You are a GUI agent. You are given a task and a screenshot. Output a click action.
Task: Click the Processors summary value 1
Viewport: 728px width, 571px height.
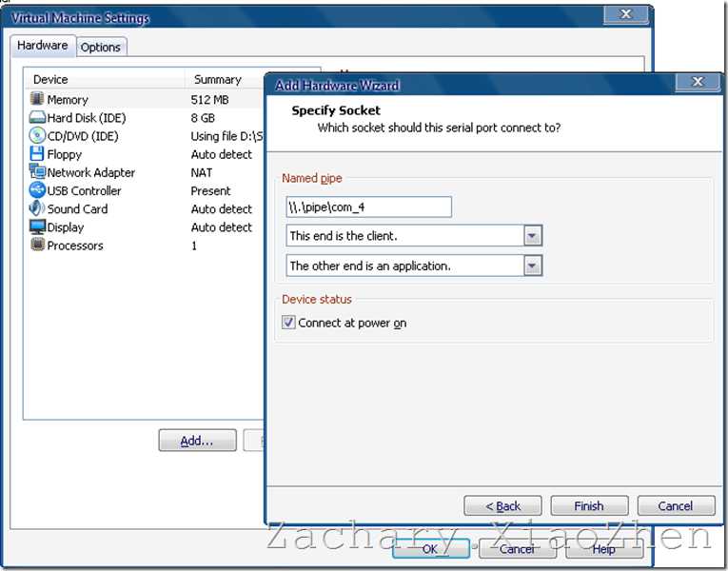click(x=193, y=246)
